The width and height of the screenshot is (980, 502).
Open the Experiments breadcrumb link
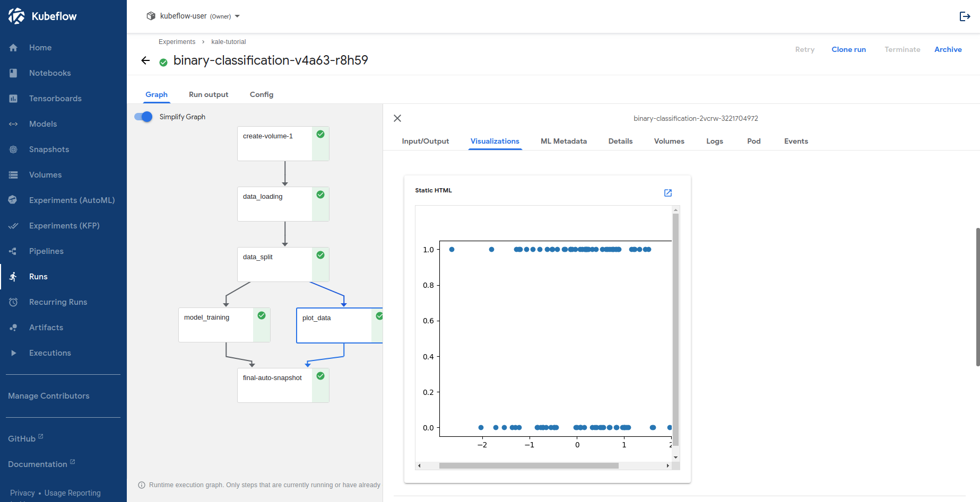click(x=177, y=42)
